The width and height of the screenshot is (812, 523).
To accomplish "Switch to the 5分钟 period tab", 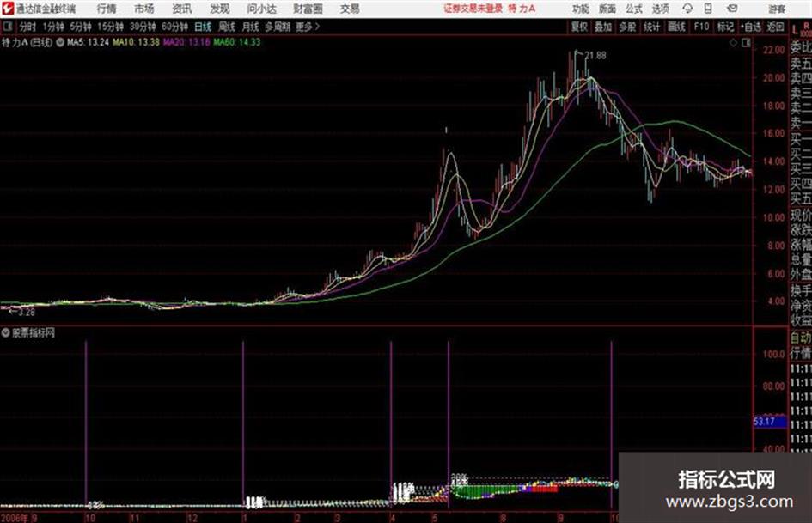I will 81,27.
